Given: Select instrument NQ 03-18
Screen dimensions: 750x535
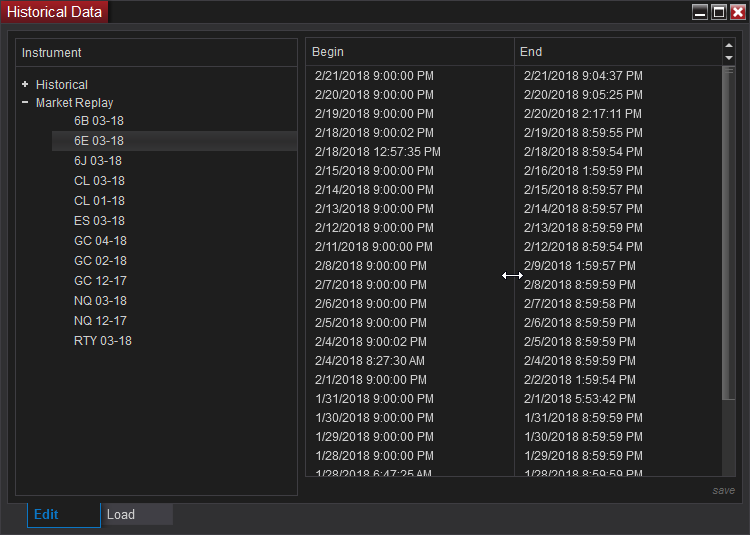Looking at the screenshot, I should 100,301.
